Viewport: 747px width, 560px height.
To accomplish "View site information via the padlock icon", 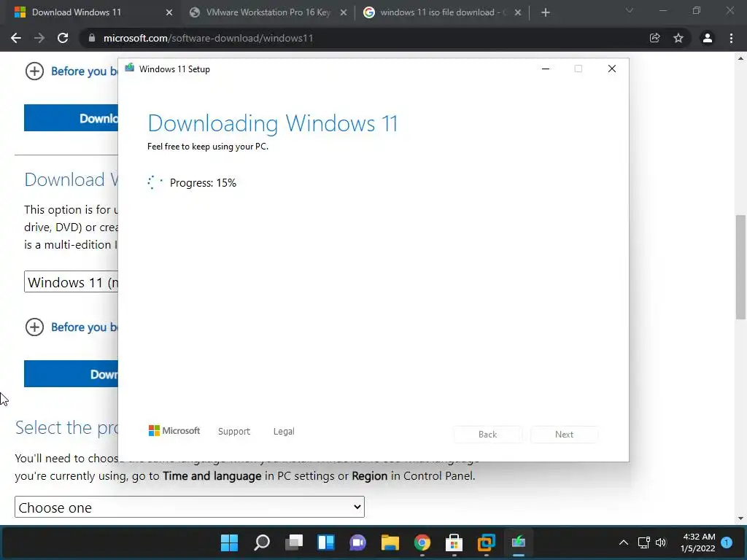I will tap(92, 38).
